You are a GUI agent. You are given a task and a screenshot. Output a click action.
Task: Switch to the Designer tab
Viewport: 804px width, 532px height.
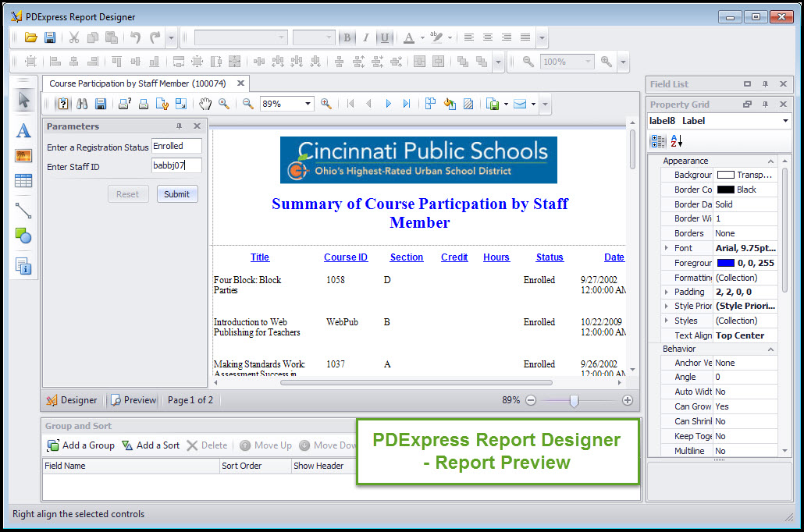[73, 400]
